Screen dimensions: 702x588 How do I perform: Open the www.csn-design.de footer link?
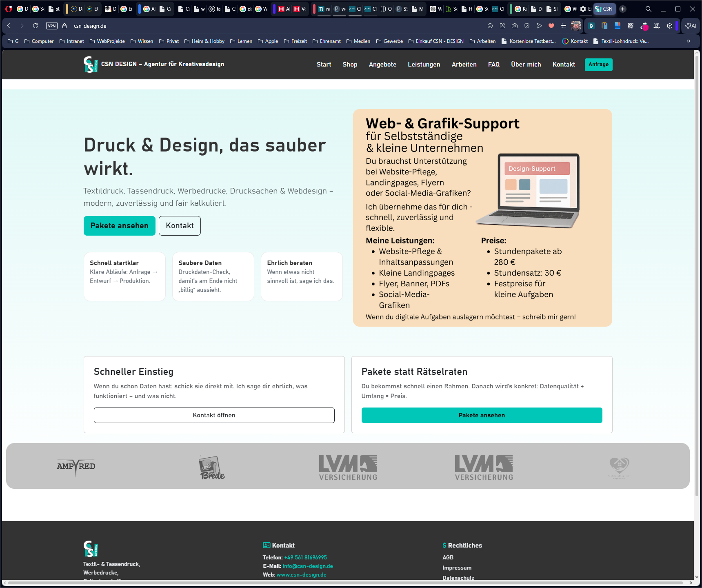(x=301, y=575)
